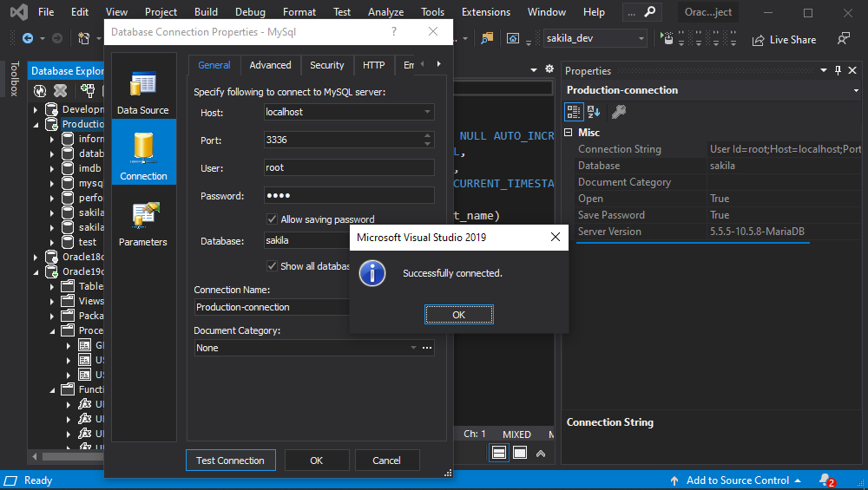Open the Document Category dropdown
Image resolution: width=868 pixels, height=490 pixels.
click(x=413, y=348)
